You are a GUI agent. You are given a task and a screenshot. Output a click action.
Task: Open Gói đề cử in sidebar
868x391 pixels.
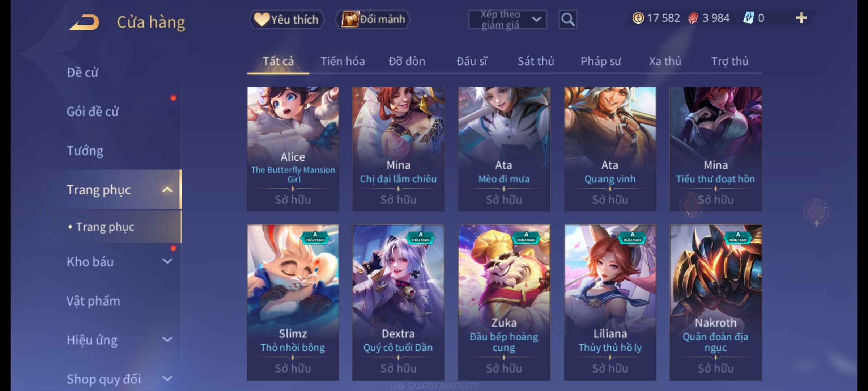tap(93, 111)
